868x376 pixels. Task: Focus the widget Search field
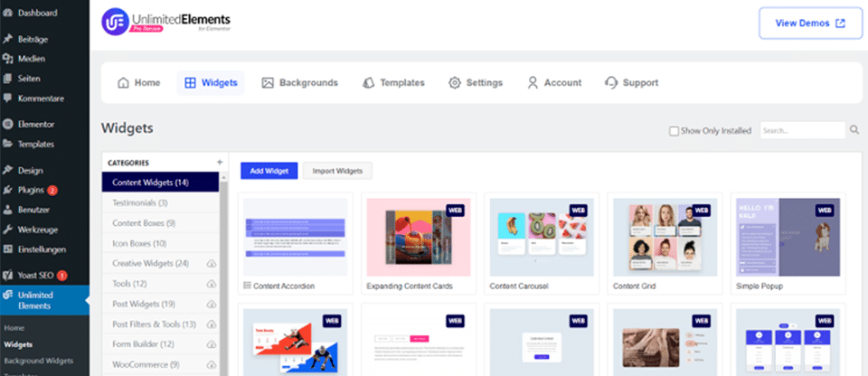click(x=802, y=131)
